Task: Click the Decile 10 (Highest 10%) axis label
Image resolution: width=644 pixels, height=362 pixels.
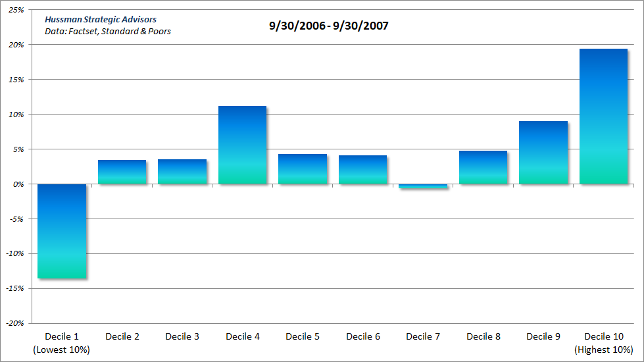Action: (x=603, y=343)
